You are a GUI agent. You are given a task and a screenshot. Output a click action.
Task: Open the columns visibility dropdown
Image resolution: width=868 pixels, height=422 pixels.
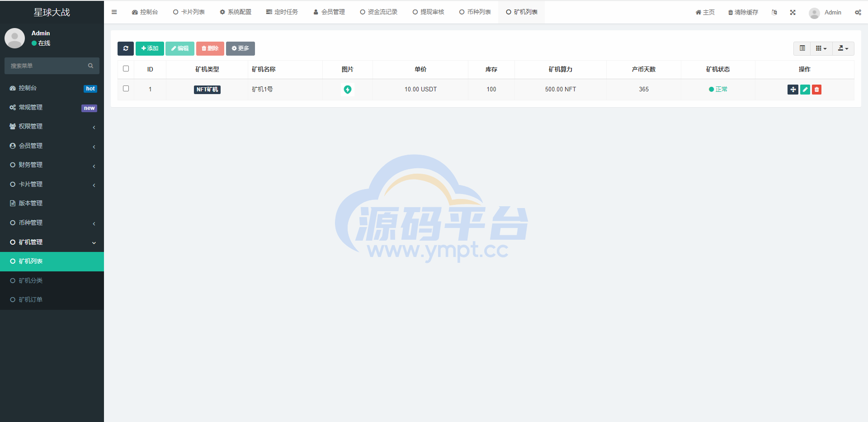[821, 48]
